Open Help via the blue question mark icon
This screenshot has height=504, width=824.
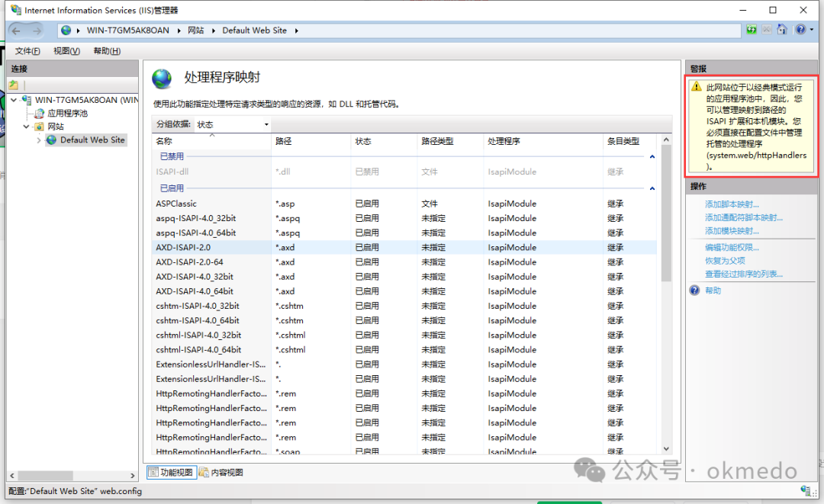point(800,29)
